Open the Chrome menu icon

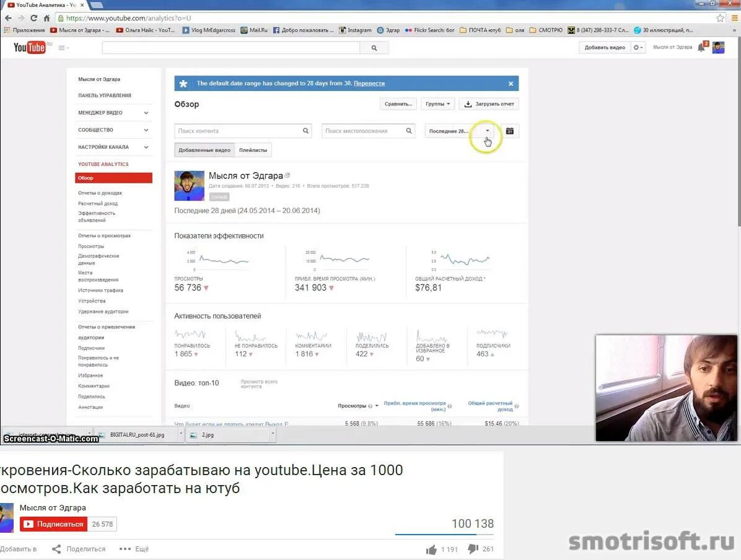[x=734, y=18]
